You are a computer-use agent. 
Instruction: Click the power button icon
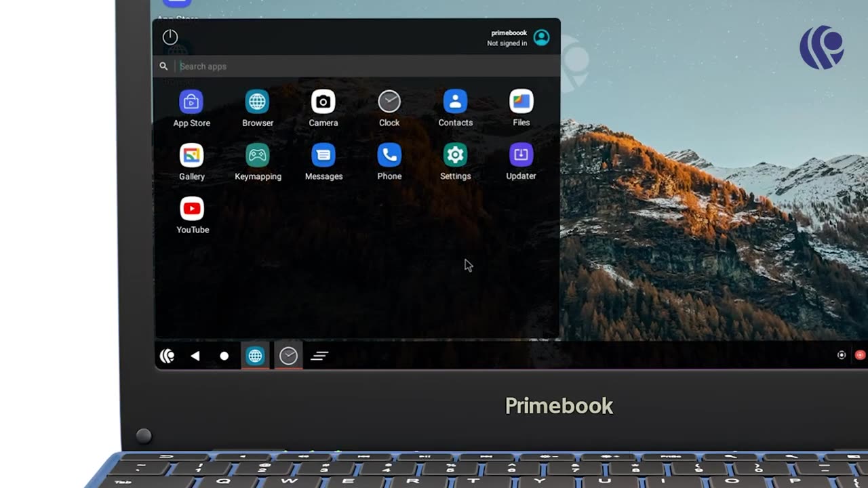click(170, 37)
